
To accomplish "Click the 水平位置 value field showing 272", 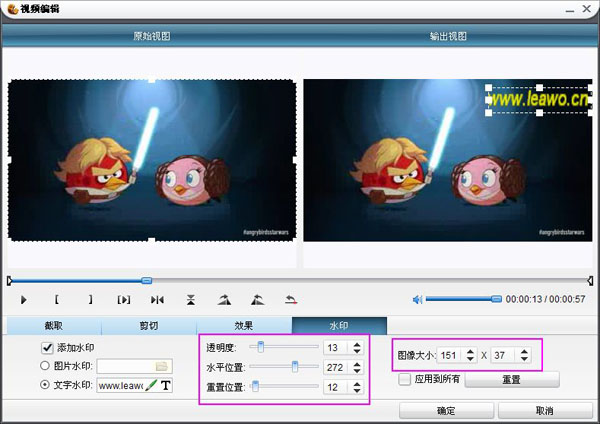I will (x=336, y=367).
